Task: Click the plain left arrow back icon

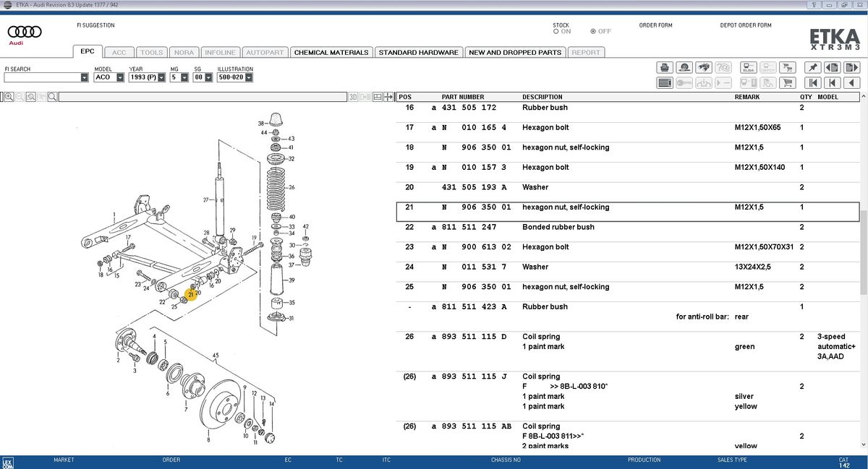Action: pos(852,83)
